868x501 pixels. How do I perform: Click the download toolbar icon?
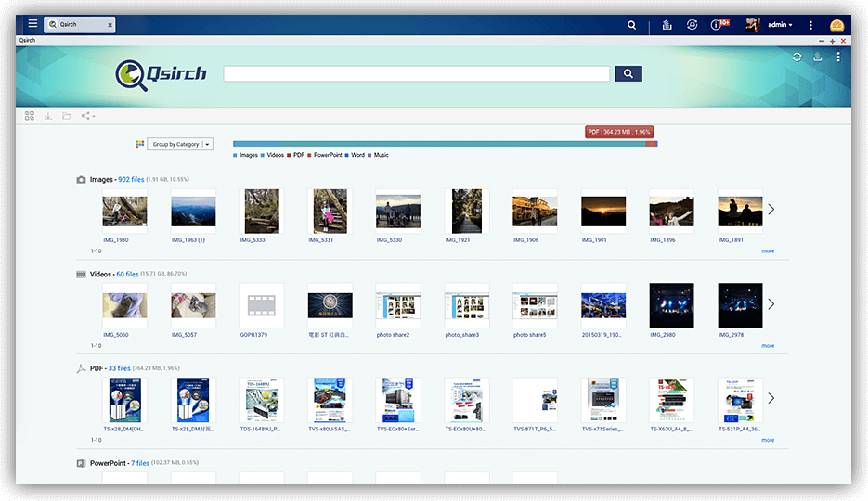(48, 116)
